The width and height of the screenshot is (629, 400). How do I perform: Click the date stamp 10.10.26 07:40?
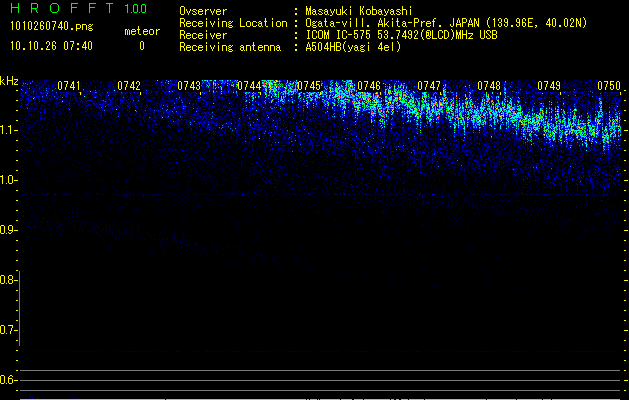coord(51,46)
